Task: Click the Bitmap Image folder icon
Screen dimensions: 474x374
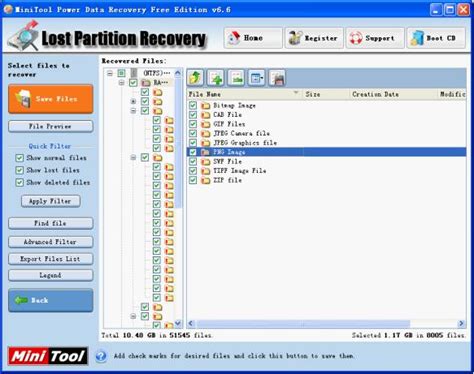Action: pyautogui.click(x=206, y=106)
